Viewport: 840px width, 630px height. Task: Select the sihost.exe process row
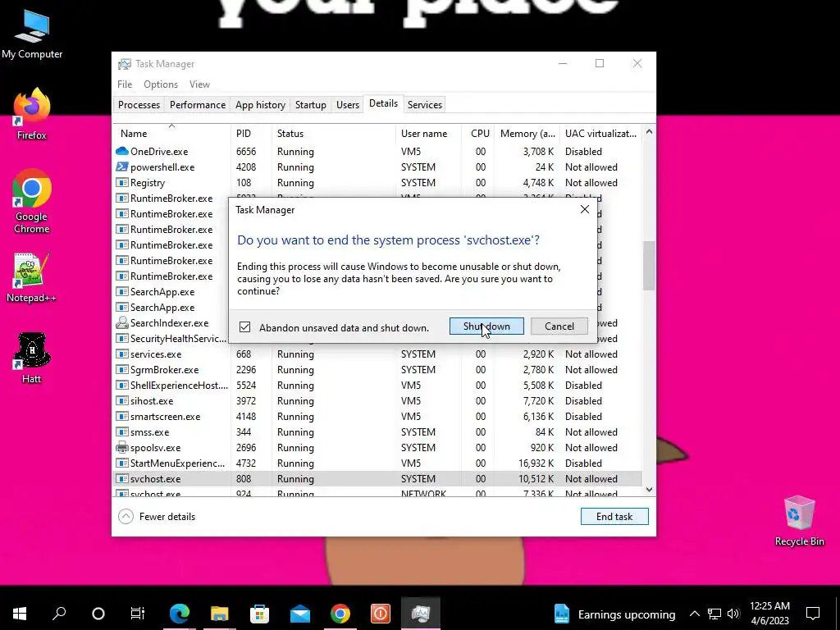click(378, 400)
